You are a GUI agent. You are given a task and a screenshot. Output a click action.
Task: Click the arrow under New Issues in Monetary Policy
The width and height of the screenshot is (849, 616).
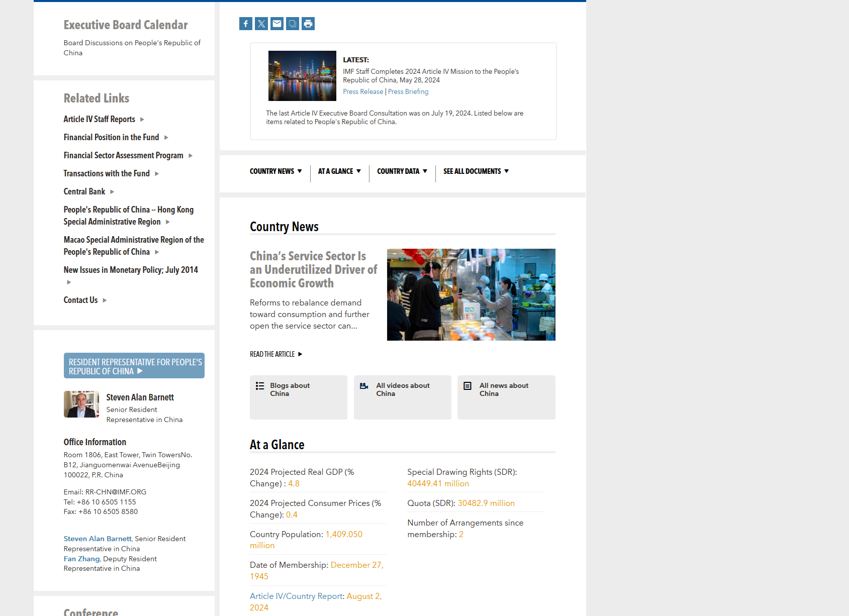tap(69, 282)
